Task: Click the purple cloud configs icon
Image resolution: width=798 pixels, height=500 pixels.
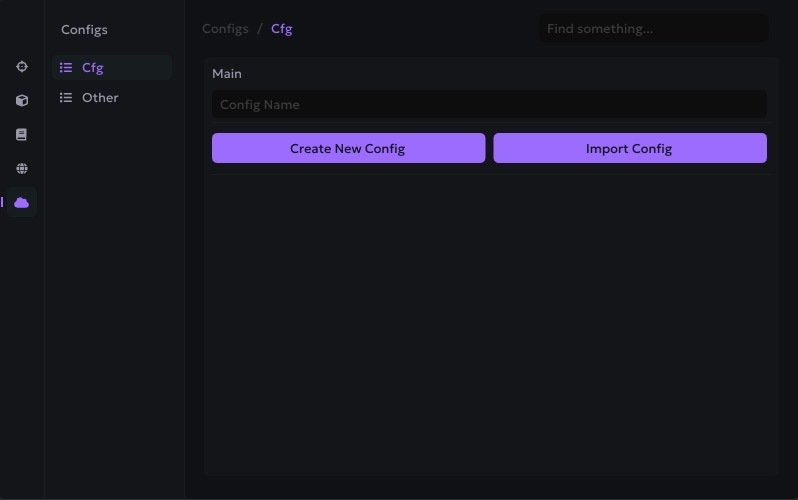Action: (22, 203)
